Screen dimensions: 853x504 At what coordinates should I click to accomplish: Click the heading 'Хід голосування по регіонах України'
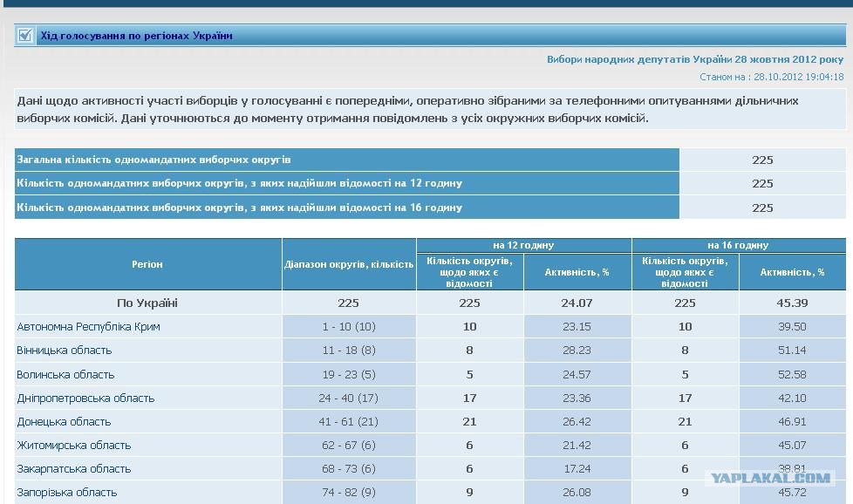(137, 36)
